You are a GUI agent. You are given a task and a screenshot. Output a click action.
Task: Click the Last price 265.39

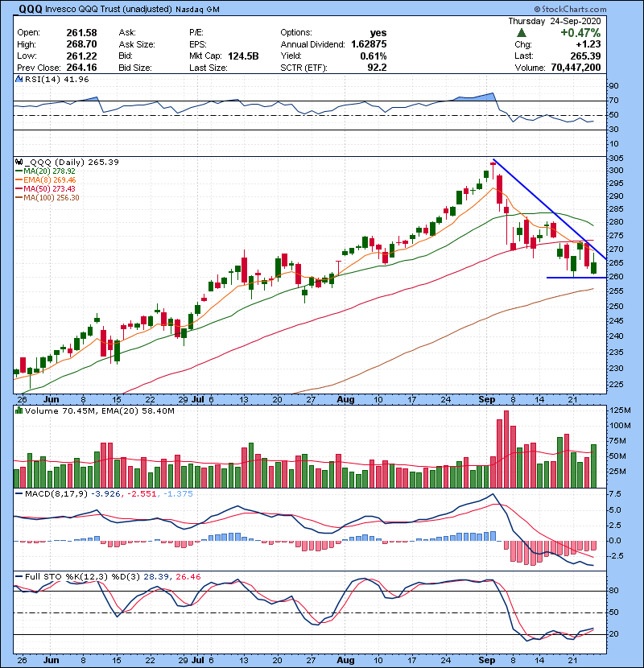click(x=585, y=56)
